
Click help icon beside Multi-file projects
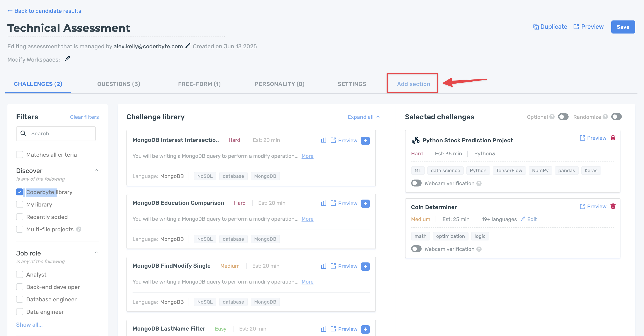pos(79,229)
